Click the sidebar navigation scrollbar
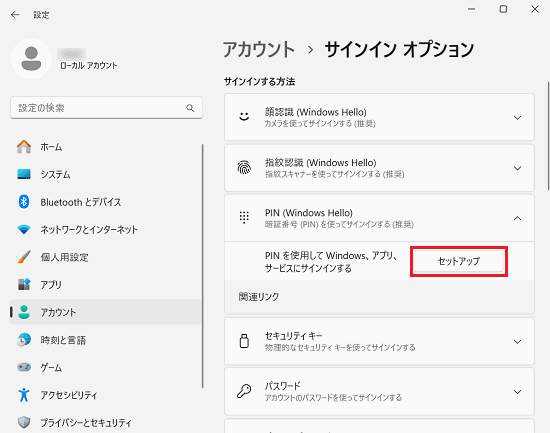The width and height of the screenshot is (550, 433). [202, 266]
